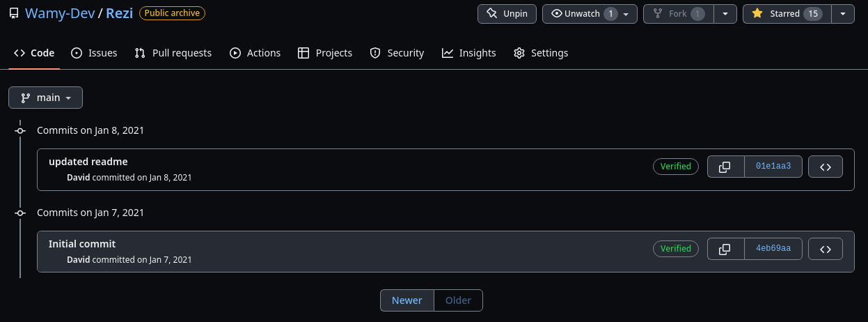Viewport: 868px width, 322px height.
Task: Open the fork options dropdown arrow
Action: [x=725, y=14]
